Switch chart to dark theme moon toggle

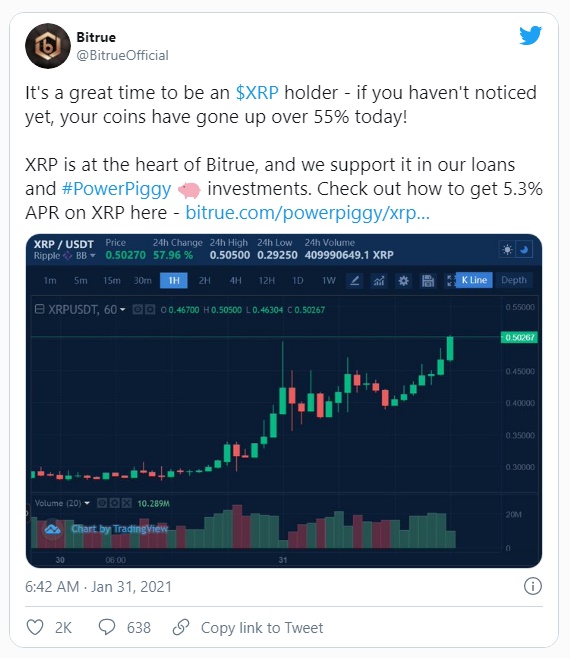[524, 250]
